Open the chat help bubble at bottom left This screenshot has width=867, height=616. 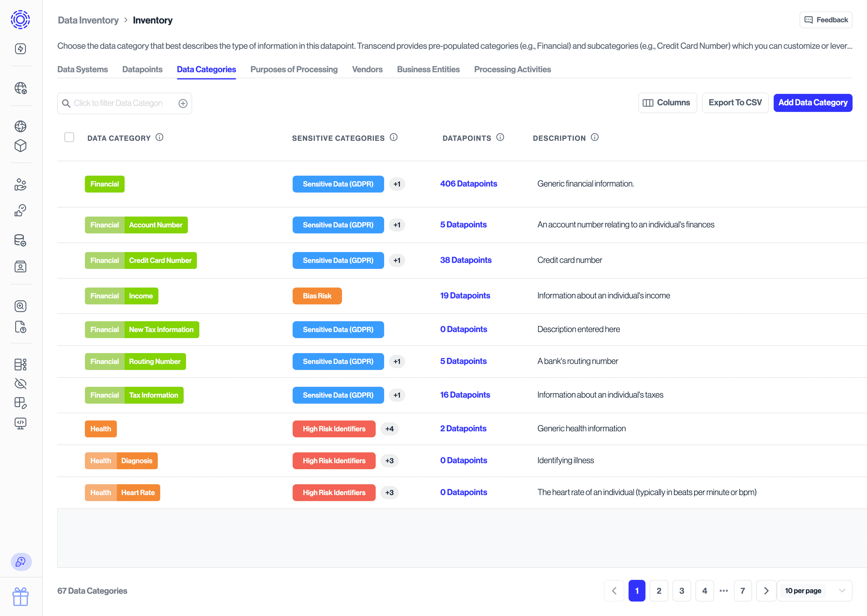[21, 562]
